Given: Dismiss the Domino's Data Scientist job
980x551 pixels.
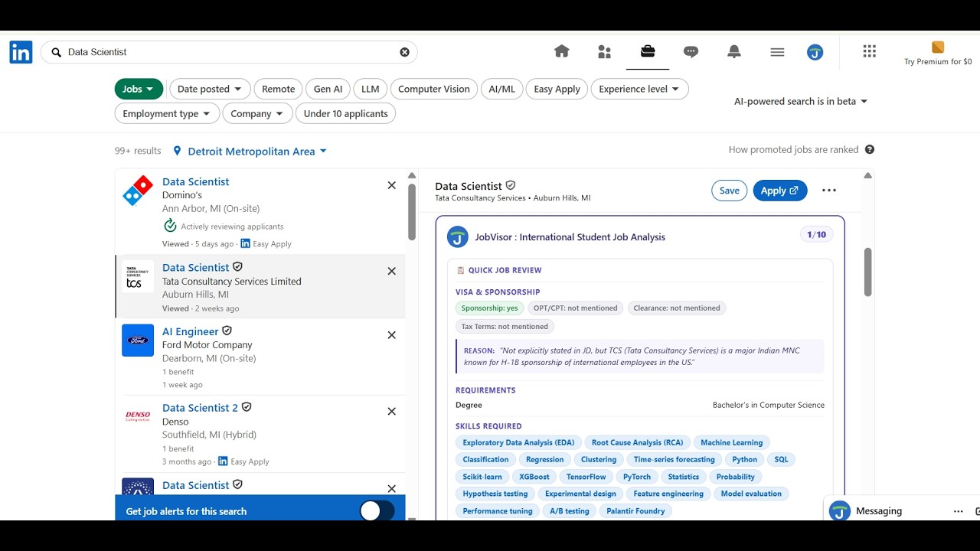Looking at the screenshot, I should pos(392,185).
